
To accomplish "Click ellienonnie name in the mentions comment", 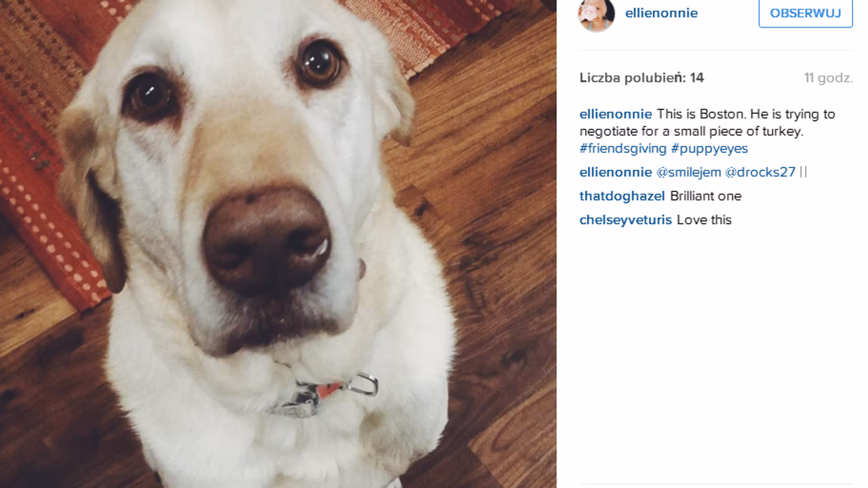I will pyautogui.click(x=616, y=172).
